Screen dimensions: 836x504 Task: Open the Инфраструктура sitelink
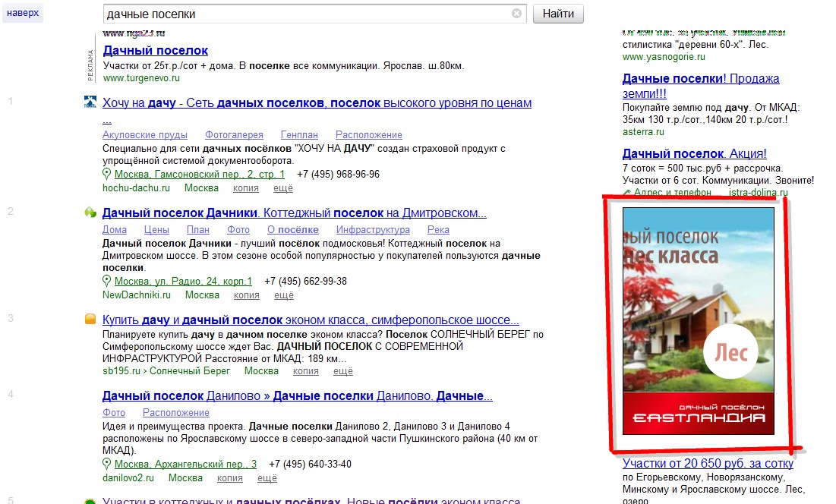pyautogui.click(x=373, y=230)
